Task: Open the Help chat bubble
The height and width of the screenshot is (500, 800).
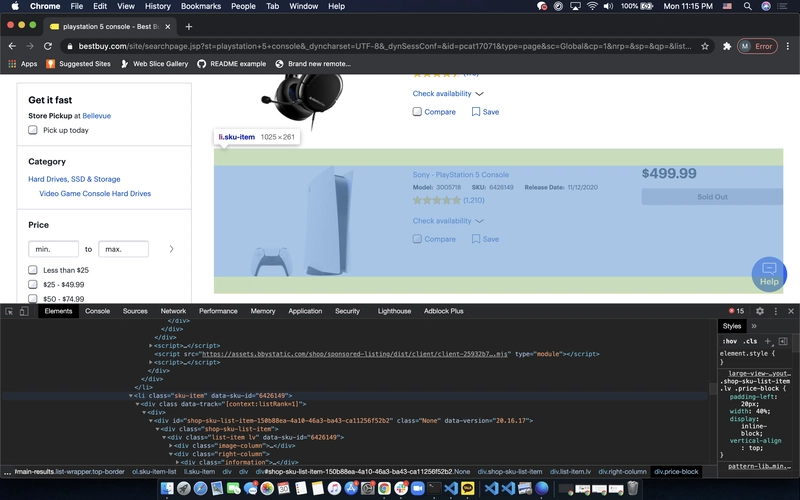Action: pos(769,274)
